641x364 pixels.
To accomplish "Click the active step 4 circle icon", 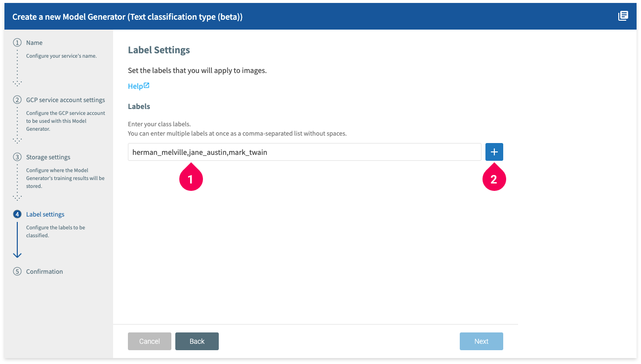I will click(17, 215).
